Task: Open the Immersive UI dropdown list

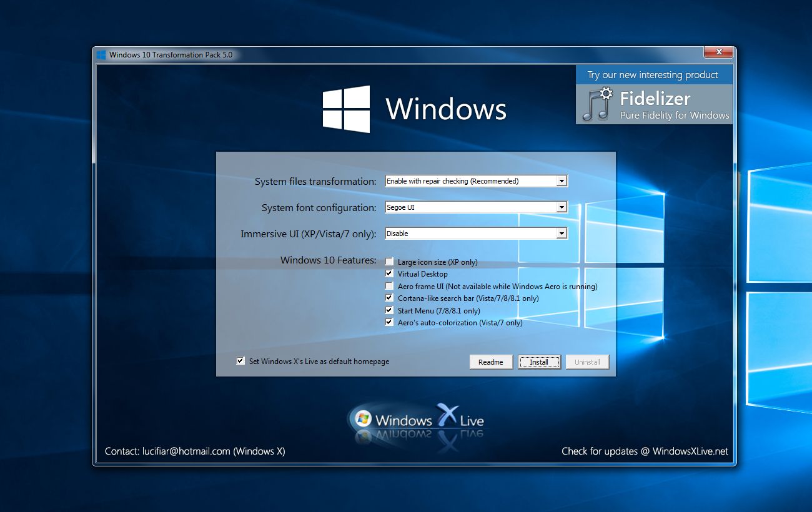Action: 562,234
